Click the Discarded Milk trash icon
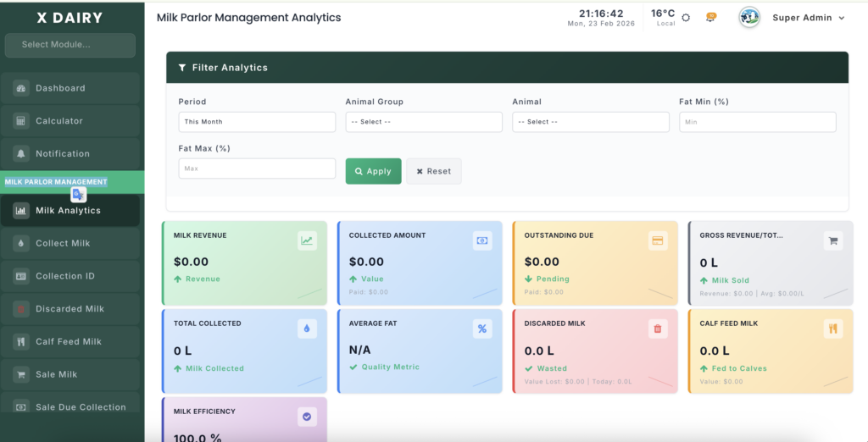The height and width of the screenshot is (442, 868). tap(657, 329)
